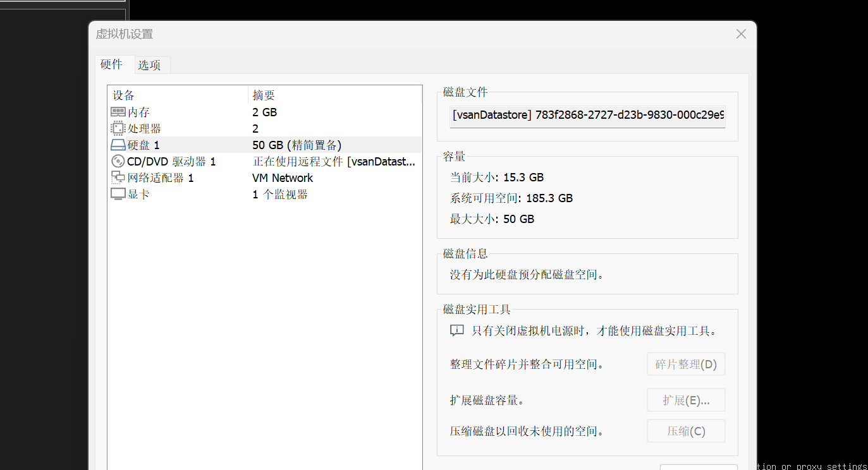
Task: Select the 硬盘 1 disk icon
Action: coord(118,145)
